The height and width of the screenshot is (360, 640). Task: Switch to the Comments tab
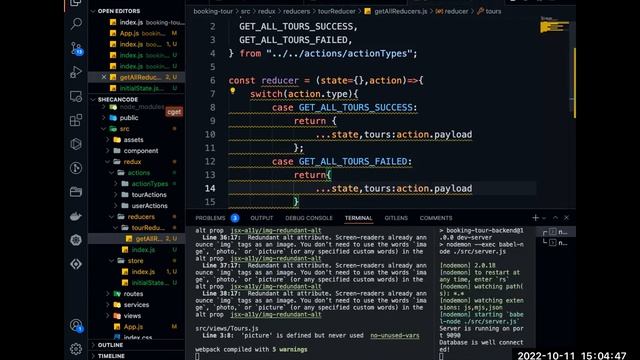point(436,218)
